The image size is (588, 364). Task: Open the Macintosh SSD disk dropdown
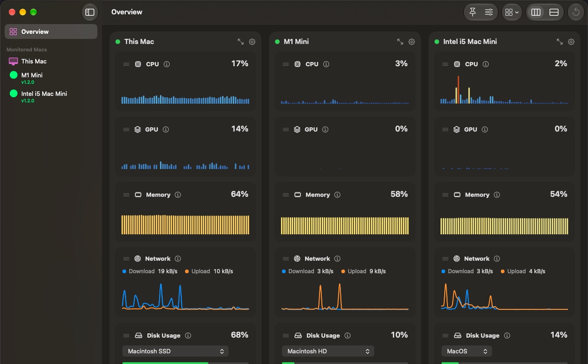point(175,351)
